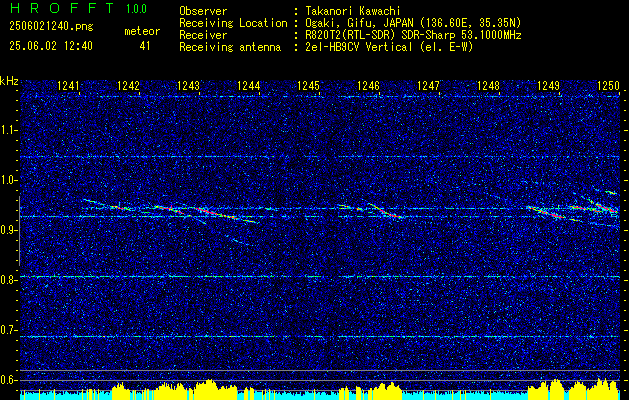
Task: Click time marker 1245
Action: click(308, 86)
